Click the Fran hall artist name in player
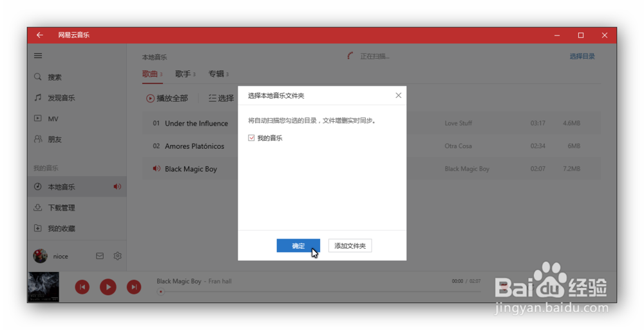644x330 pixels. 220,281
